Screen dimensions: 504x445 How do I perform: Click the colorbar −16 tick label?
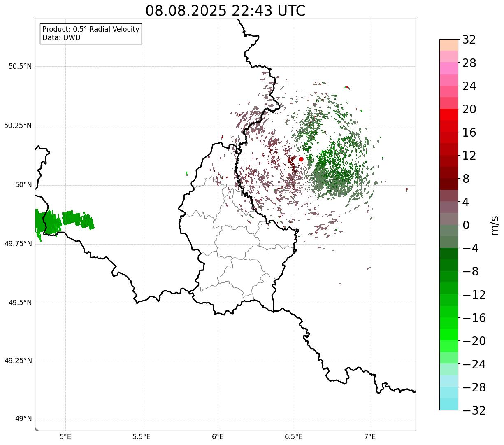coord(474,318)
